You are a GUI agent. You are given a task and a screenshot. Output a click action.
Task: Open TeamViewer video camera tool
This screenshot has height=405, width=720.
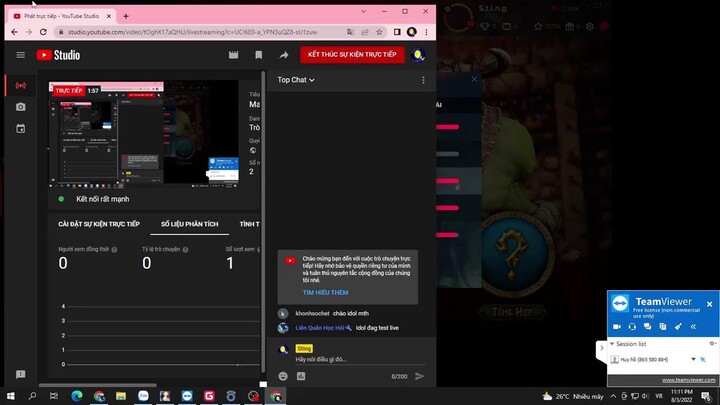point(617,327)
